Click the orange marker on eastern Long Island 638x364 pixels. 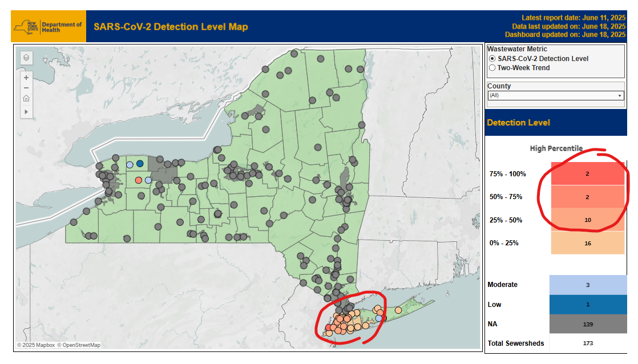(398, 310)
